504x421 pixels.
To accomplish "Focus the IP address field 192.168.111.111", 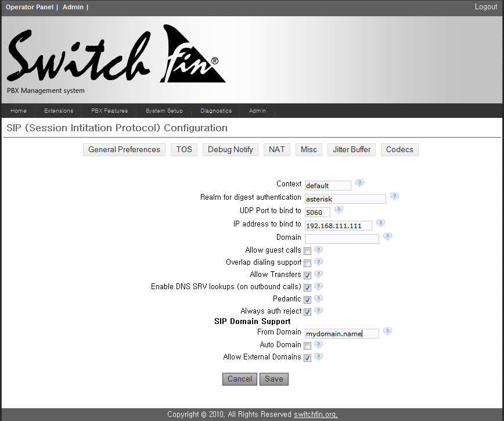I will pos(339,226).
